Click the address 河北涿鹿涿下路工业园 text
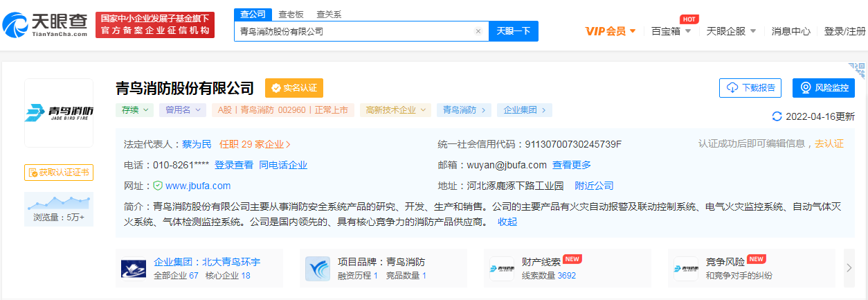Screen dimensions: 868x300 pyautogui.click(x=516, y=186)
